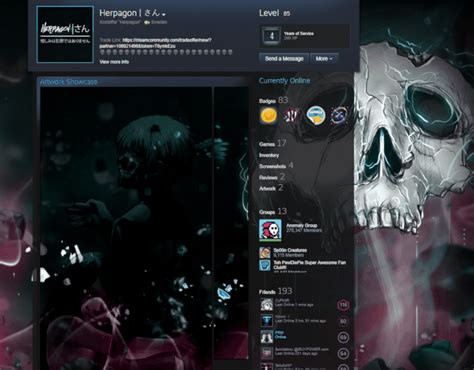Open the Artwork Showcase header link
This screenshot has height=370, width=474.
point(69,82)
